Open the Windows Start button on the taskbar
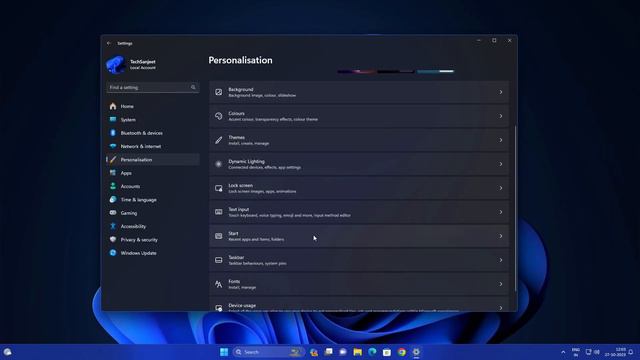This screenshot has height=360, width=640. [x=224, y=352]
